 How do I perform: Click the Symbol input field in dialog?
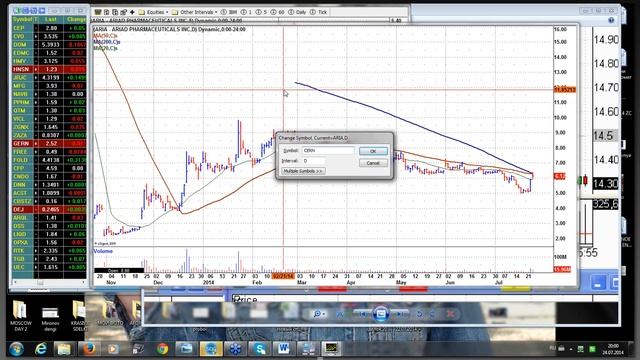328,150
